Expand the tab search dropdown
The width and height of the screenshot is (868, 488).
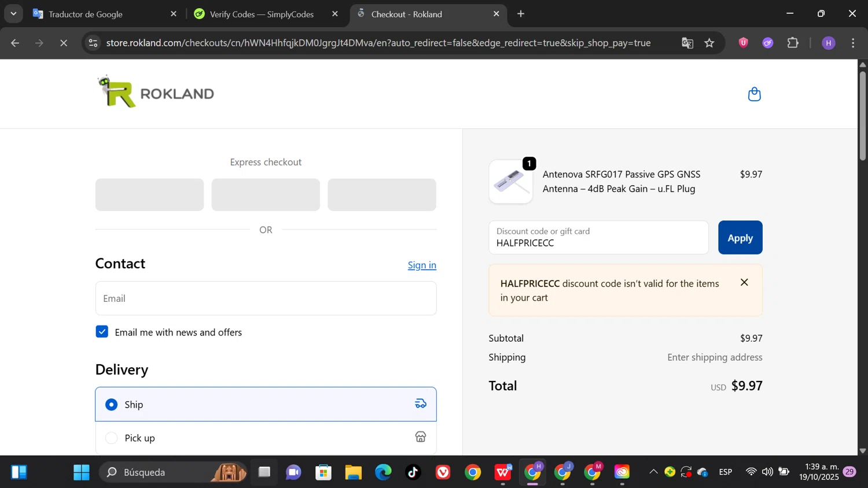[x=13, y=13]
